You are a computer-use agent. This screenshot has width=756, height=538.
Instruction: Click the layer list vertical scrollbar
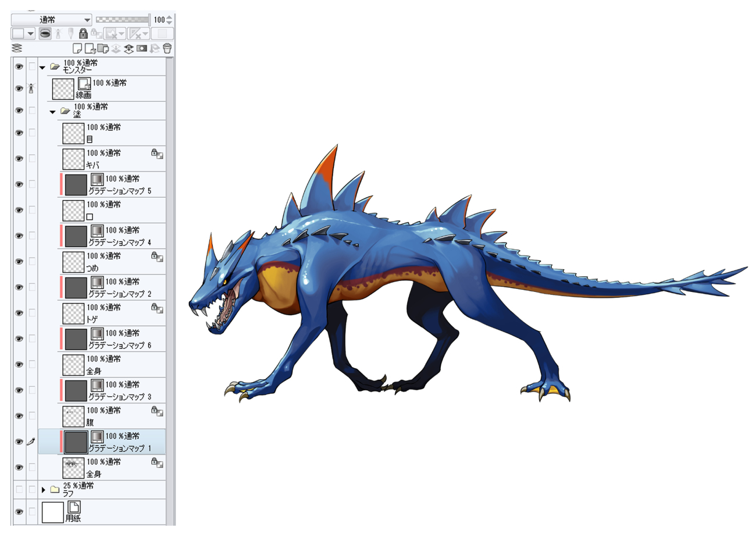(x=170, y=291)
